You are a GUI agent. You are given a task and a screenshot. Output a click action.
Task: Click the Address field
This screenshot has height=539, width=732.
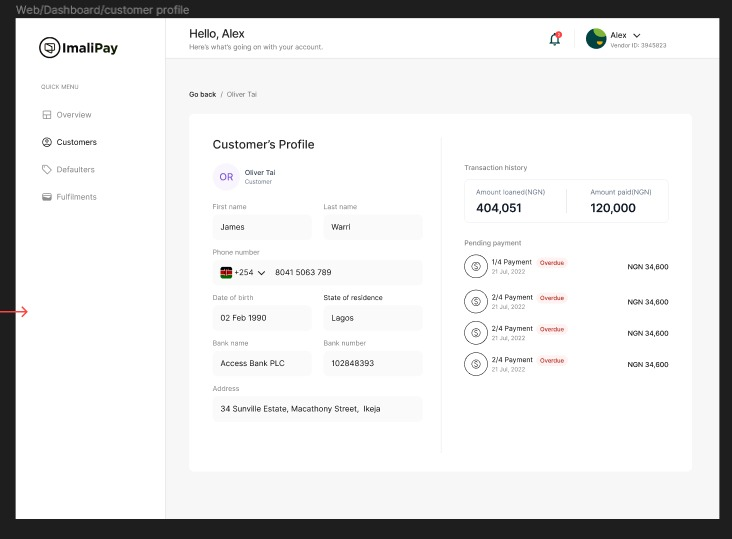click(x=317, y=409)
